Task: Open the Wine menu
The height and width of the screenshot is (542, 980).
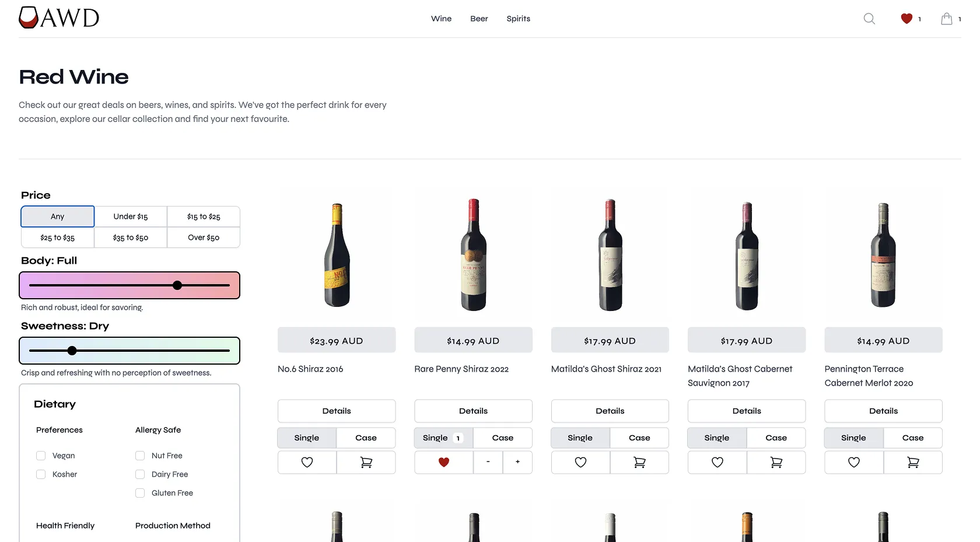Action: (x=441, y=19)
